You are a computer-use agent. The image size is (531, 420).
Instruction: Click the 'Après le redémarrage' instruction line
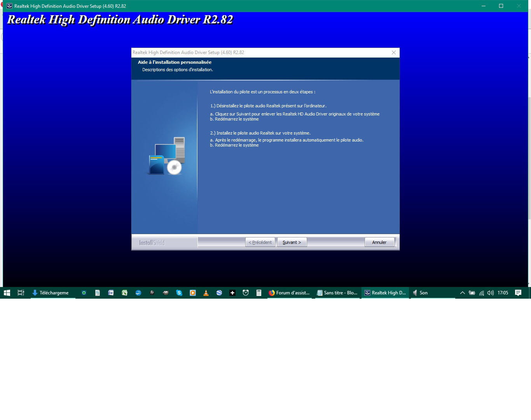(x=287, y=140)
